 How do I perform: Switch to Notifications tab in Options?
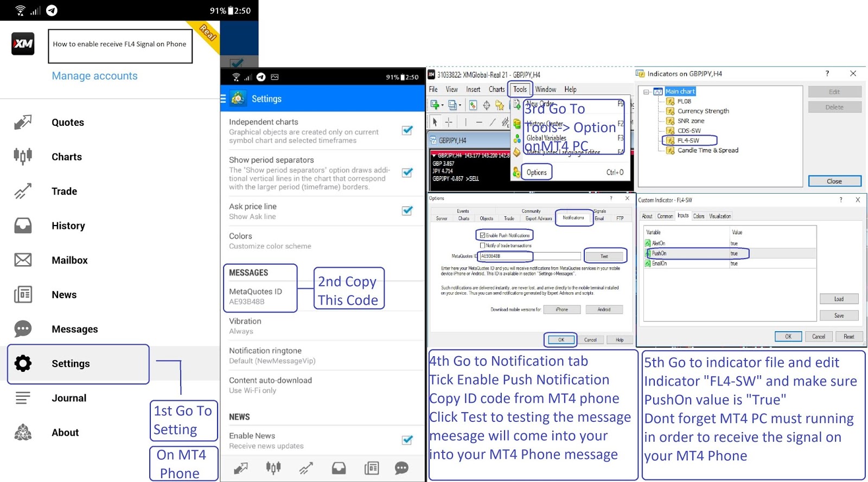click(x=573, y=218)
